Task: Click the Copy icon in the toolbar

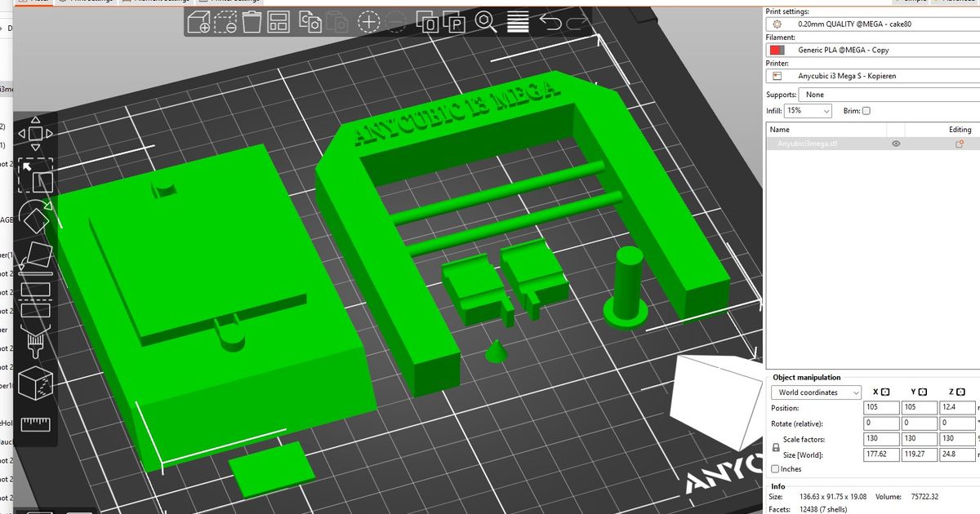Action: click(x=309, y=22)
